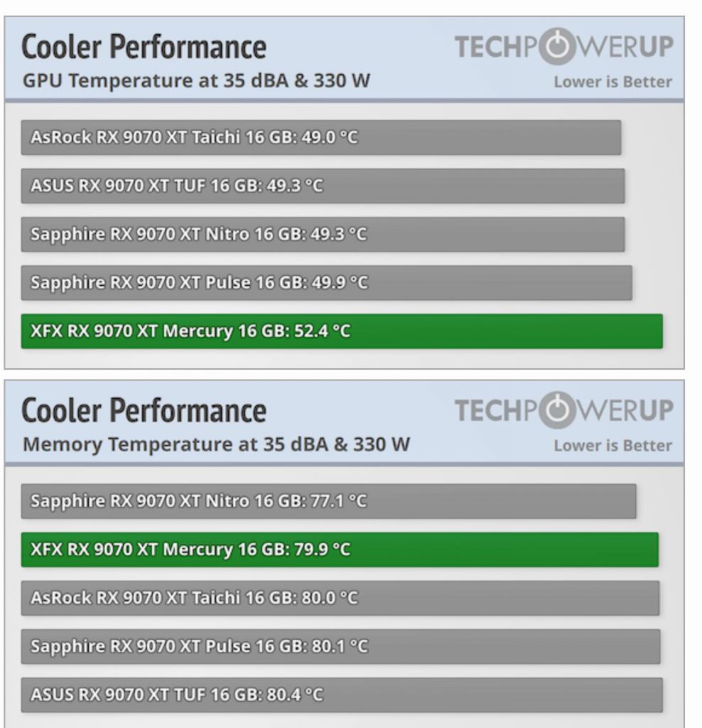
Task: Click the AsRock Taichi 80.0 °C bar
Action: [340, 598]
